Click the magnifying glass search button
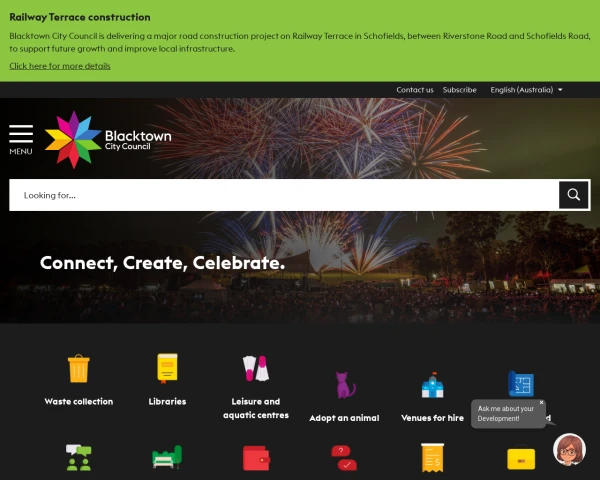 click(573, 195)
